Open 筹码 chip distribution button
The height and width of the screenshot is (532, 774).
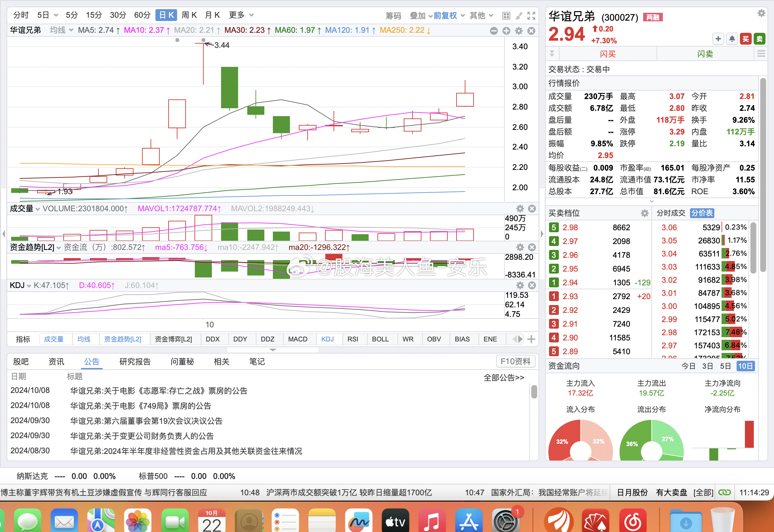[x=393, y=16]
